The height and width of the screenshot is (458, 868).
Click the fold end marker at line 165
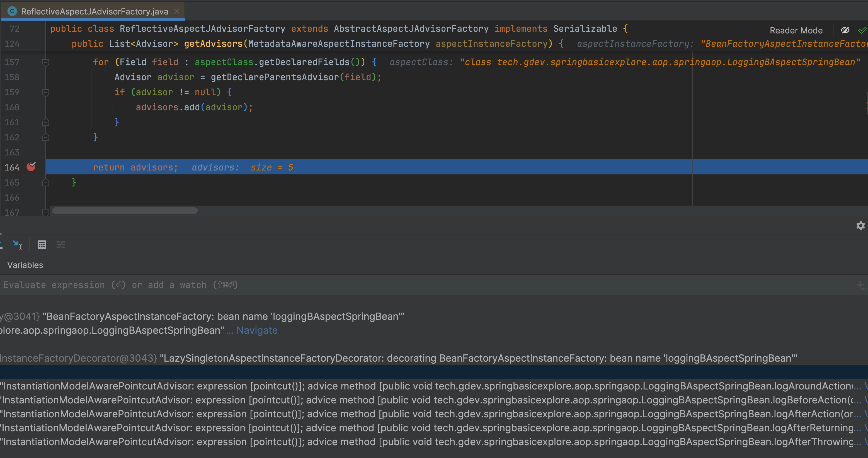45,182
